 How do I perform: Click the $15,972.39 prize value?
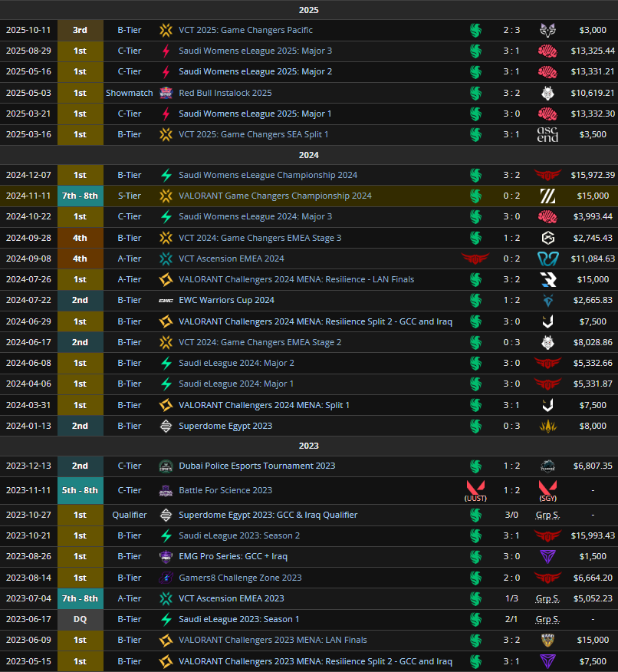click(593, 175)
